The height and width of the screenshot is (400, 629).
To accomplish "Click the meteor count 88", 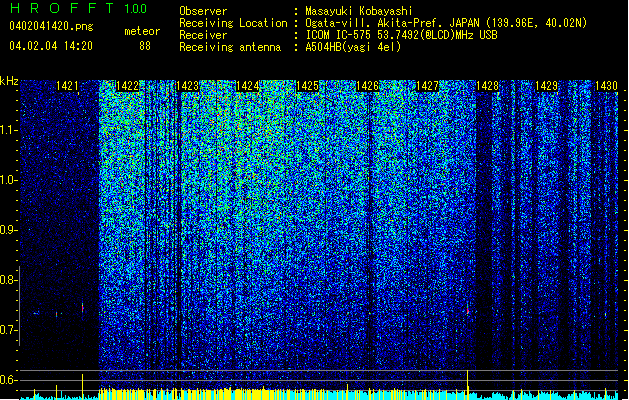I will pyautogui.click(x=145, y=46).
